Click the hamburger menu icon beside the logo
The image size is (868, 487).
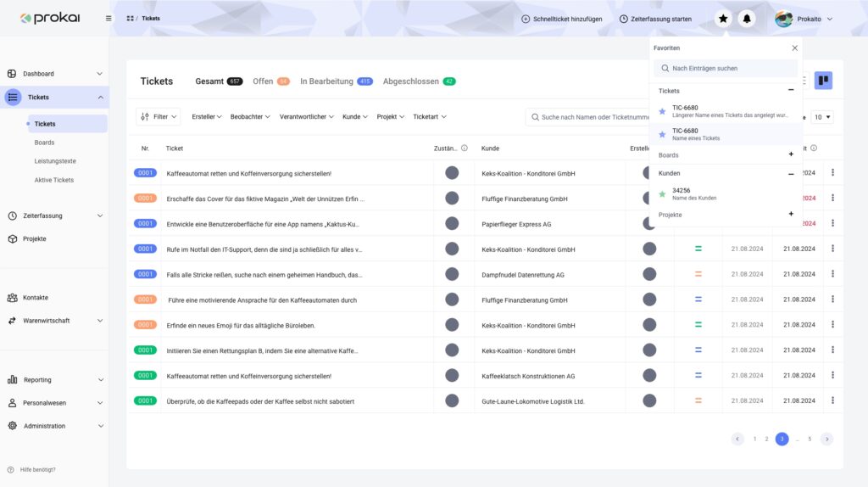point(108,19)
